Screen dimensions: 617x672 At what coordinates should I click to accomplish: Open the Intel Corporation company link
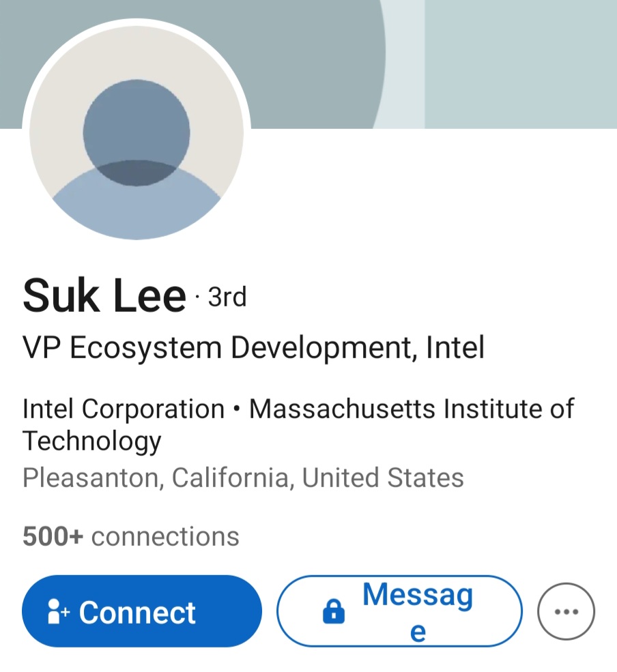tap(124, 409)
